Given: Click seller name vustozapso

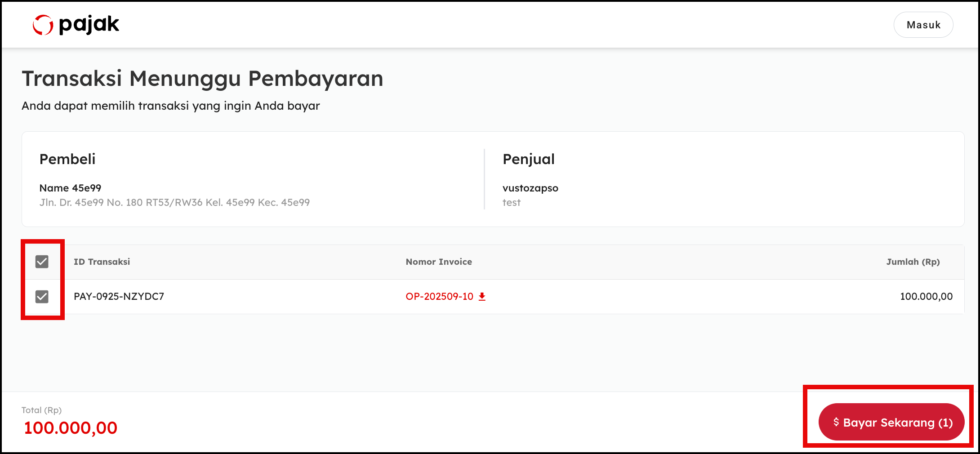Looking at the screenshot, I should [x=530, y=188].
